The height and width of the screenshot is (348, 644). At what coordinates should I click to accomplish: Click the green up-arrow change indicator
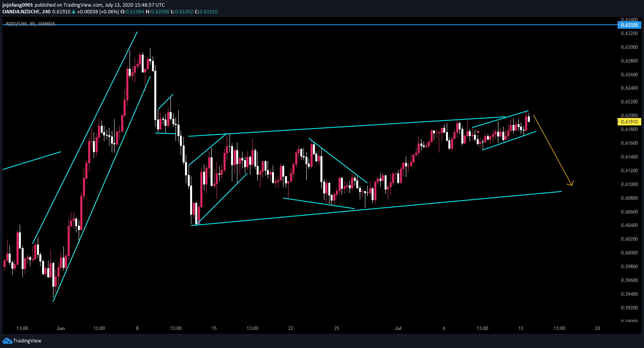(74, 12)
